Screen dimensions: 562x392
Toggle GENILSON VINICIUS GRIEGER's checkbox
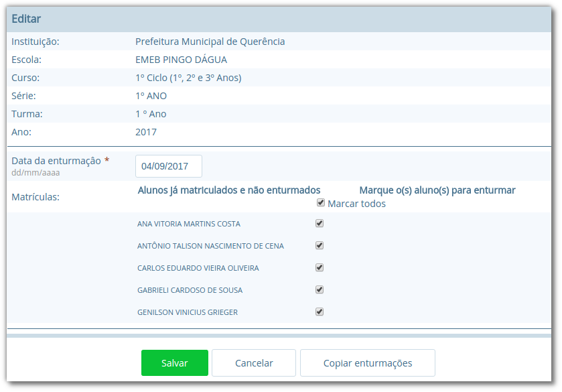pyautogui.click(x=320, y=311)
